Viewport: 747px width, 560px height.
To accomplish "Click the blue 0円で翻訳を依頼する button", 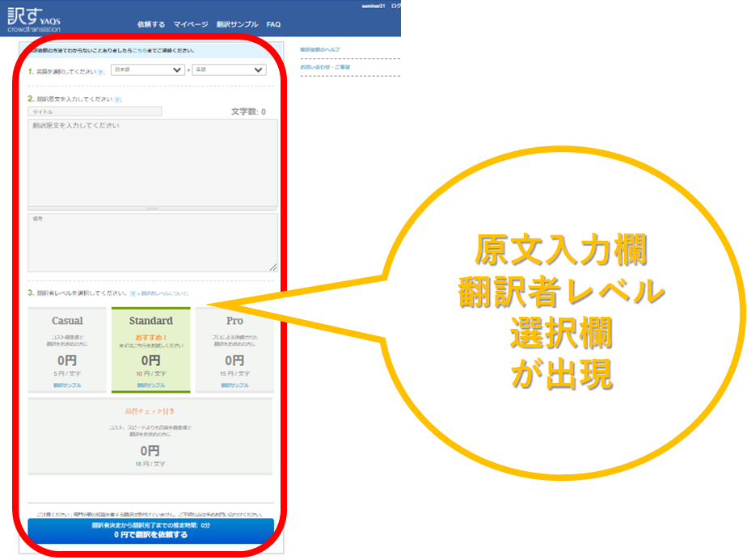I will coord(150,530).
